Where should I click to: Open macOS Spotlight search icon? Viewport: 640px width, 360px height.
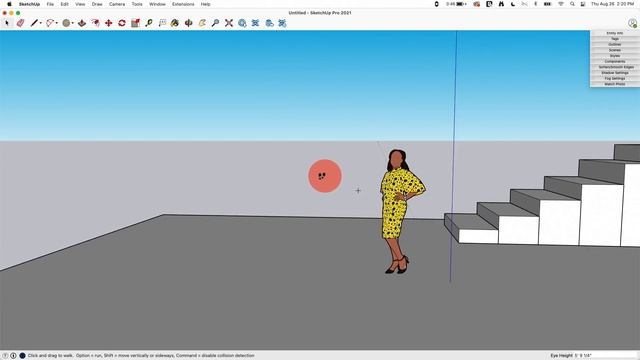(x=572, y=4)
